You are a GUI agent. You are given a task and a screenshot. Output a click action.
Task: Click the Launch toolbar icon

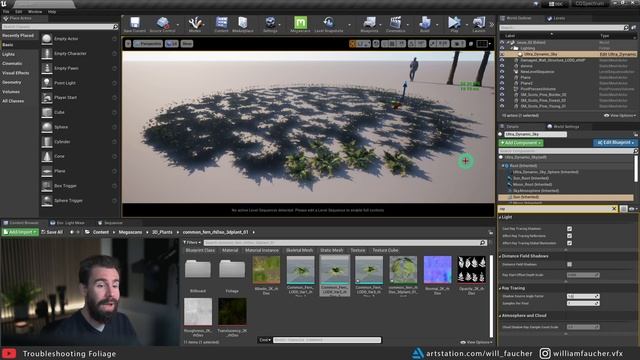point(479,22)
